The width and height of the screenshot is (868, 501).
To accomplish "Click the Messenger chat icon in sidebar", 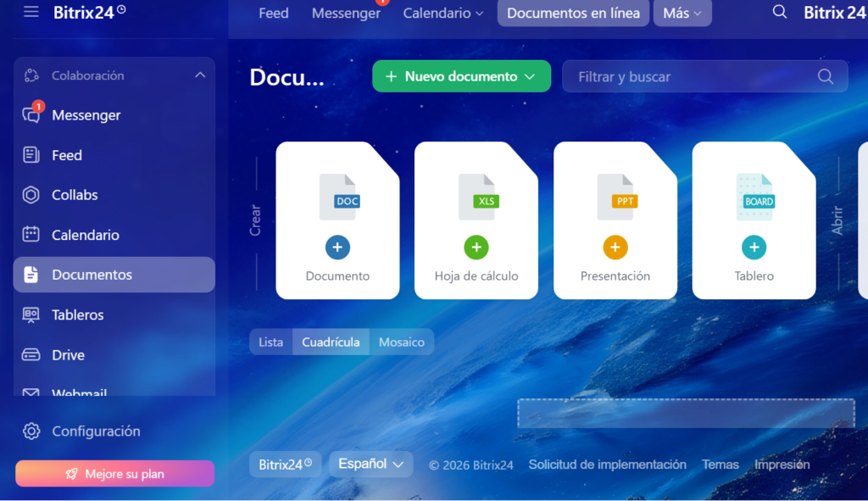I will click(31, 115).
